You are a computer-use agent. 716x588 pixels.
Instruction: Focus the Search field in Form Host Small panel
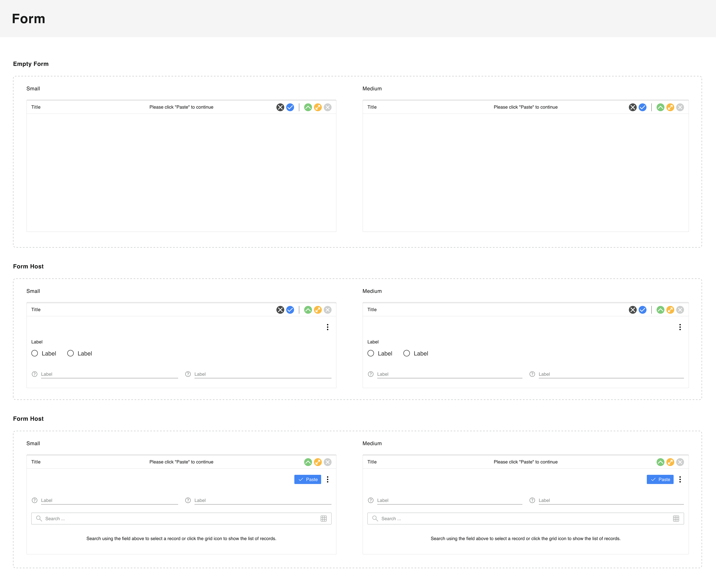pos(181,519)
